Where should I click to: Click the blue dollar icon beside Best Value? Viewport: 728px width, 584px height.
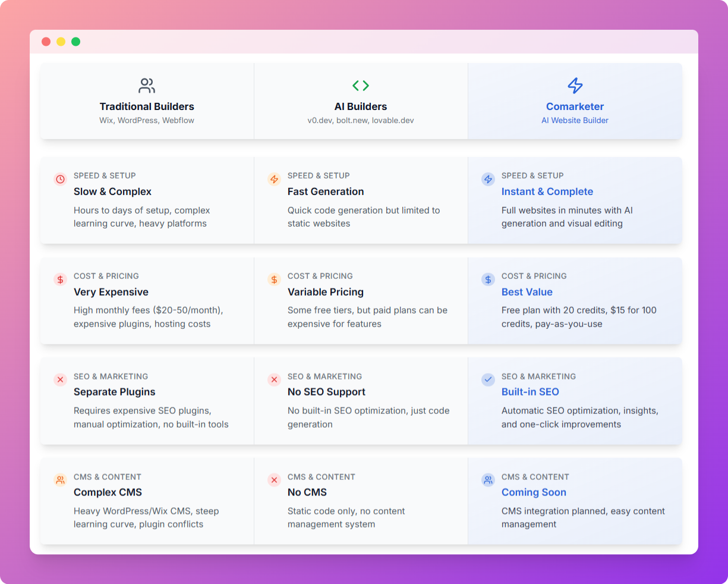pos(488,280)
